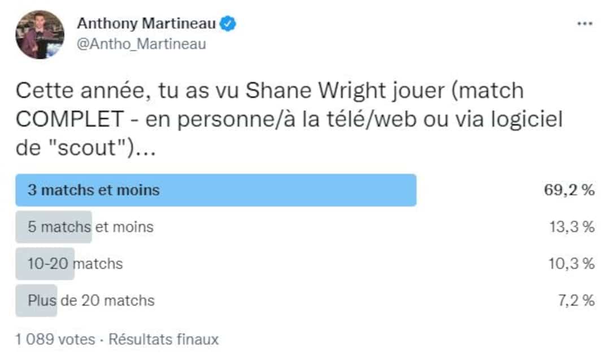Viewport: 610px width, 364px height.
Task: Click the gray bar of '5 matchs et moins'
Action: (54, 227)
